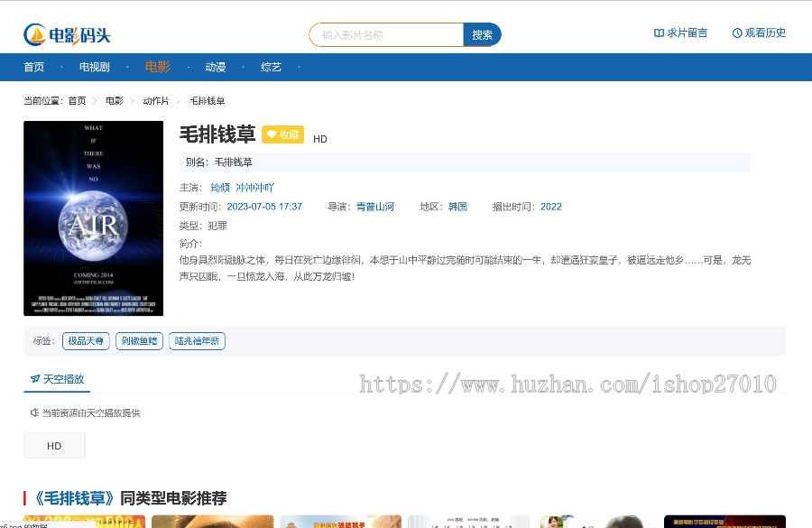The height and width of the screenshot is (528, 812).
Task: Click the HD episode play button
Action: (54, 446)
